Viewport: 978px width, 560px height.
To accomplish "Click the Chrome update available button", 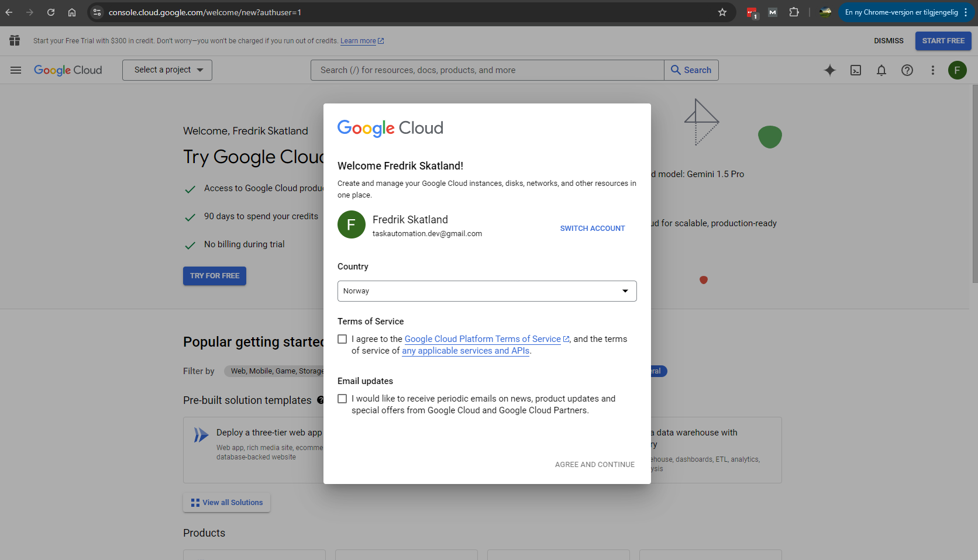I will click(x=905, y=12).
